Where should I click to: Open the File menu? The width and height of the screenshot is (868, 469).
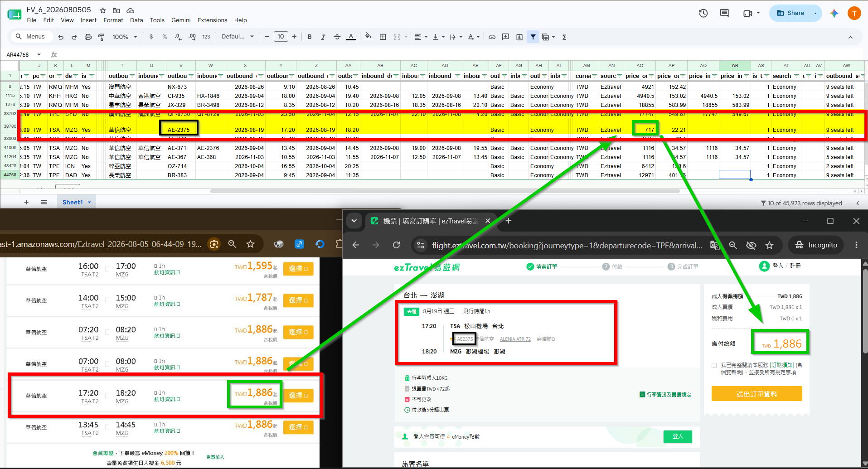coord(32,20)
